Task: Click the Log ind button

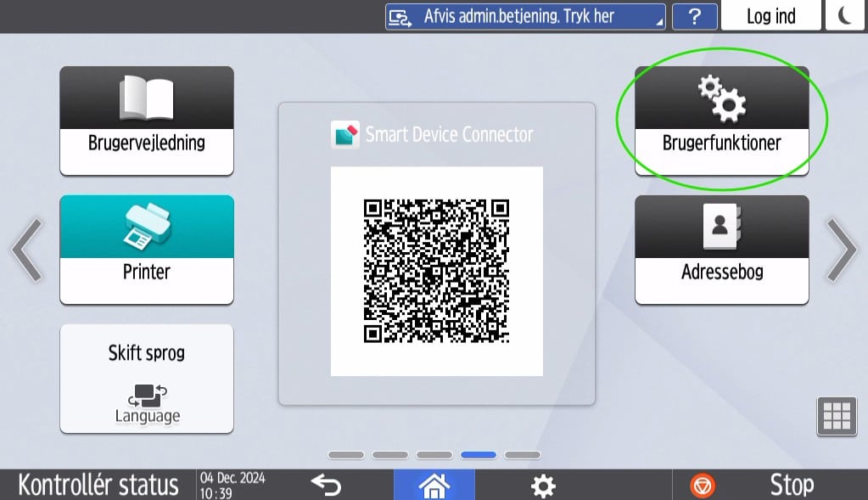Action: (770, 16)
